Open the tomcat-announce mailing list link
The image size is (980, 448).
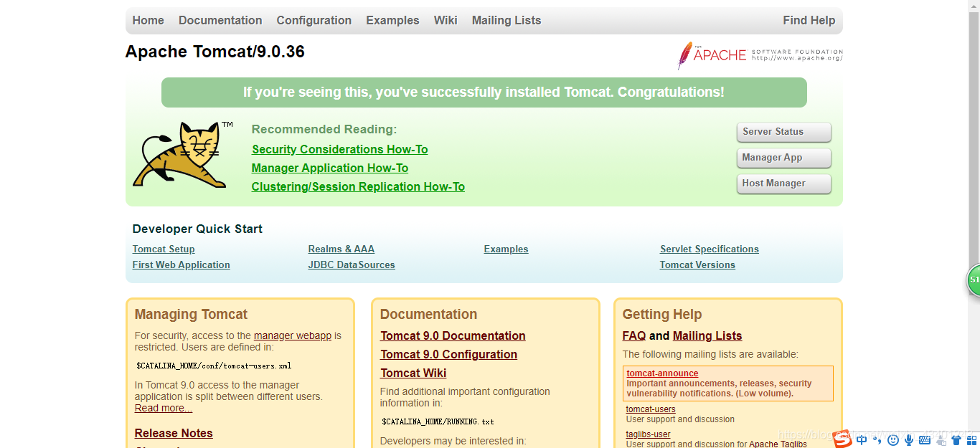coord(662,373)
